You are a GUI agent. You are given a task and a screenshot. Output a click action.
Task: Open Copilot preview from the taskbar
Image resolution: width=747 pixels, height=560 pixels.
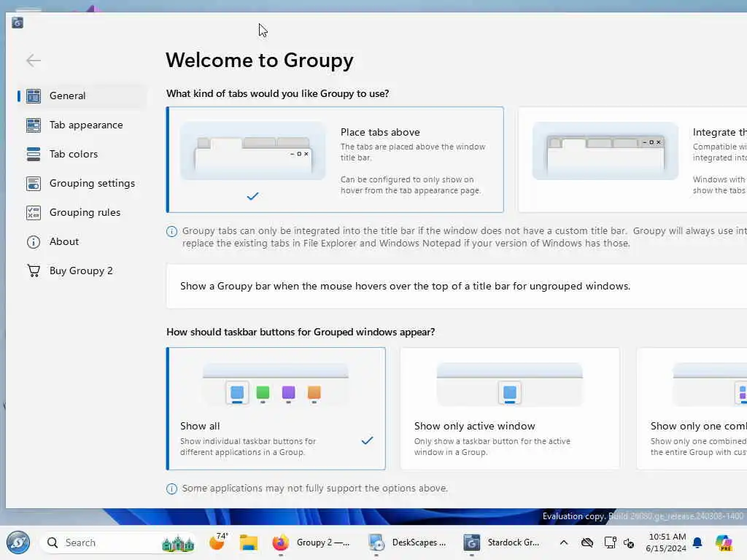pyautogui.click(x=724, y=542)
